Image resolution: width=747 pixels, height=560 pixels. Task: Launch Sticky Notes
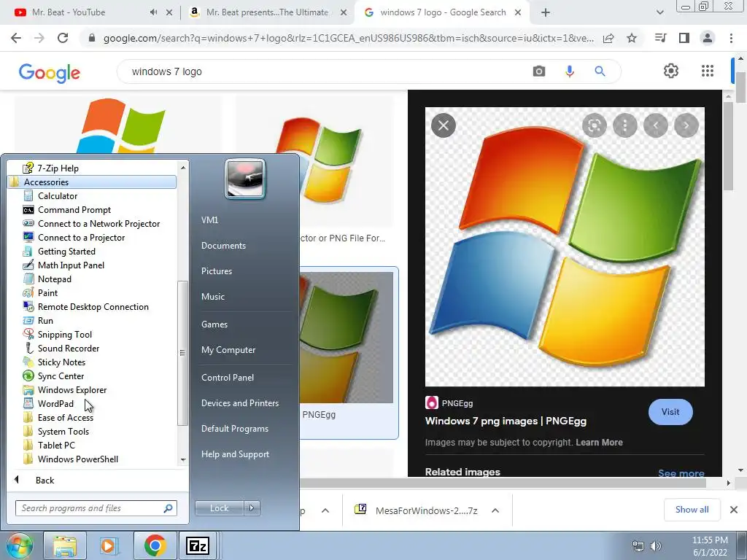pos(61,362)
